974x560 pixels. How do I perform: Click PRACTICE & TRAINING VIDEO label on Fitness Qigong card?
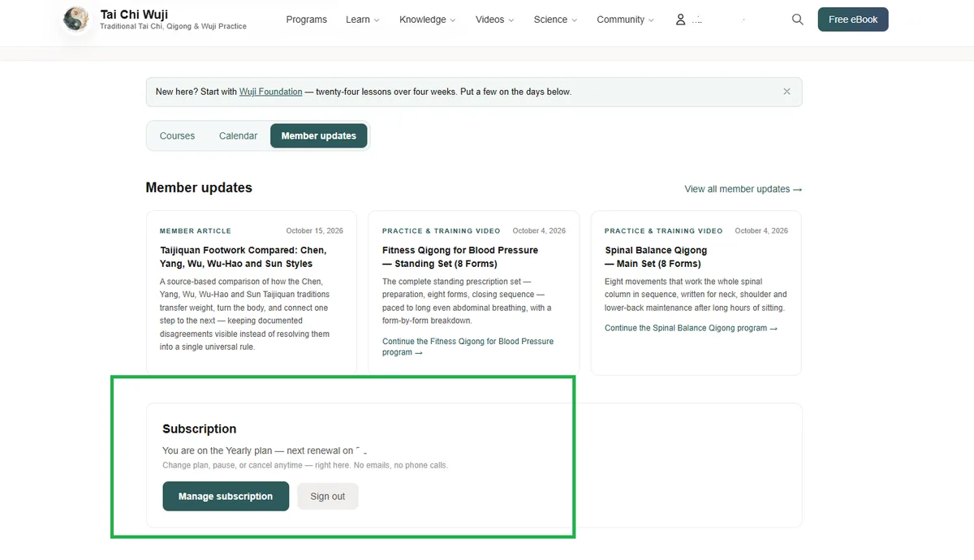442,231
